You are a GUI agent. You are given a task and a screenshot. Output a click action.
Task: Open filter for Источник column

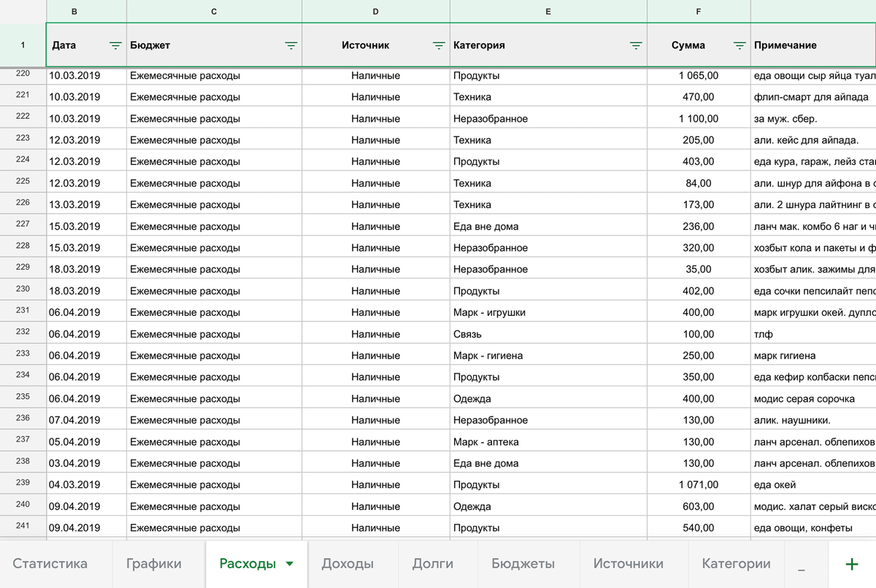coord(439,45)
